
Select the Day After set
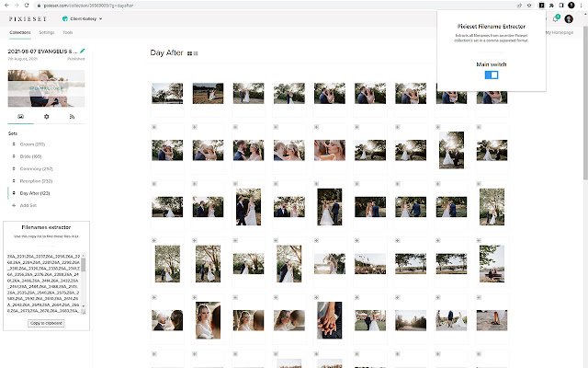coord(35,193)
